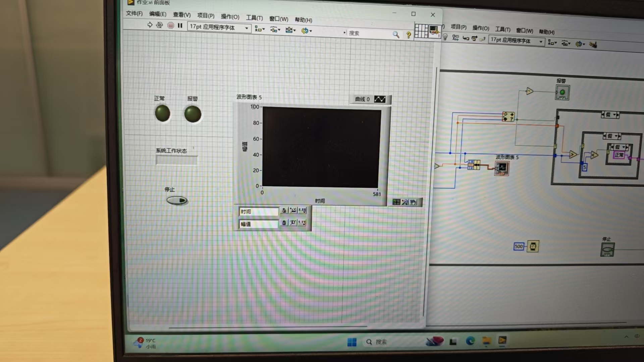Open the 文件(F) menu
This screenshot has height=362, width=644.
134,13
